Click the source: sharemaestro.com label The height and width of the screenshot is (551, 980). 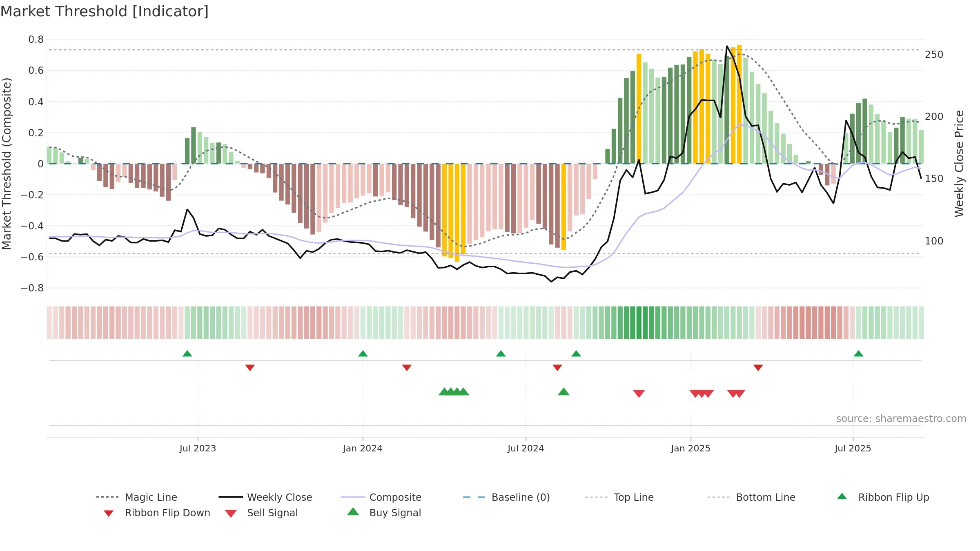(x=901, y=419)
